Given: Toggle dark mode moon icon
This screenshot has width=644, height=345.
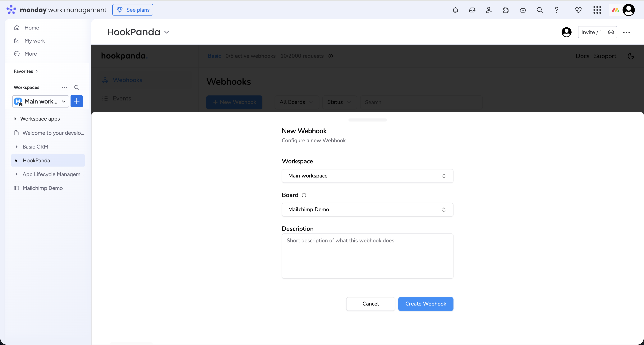Looking at the screenshot, I should (631, 56).
